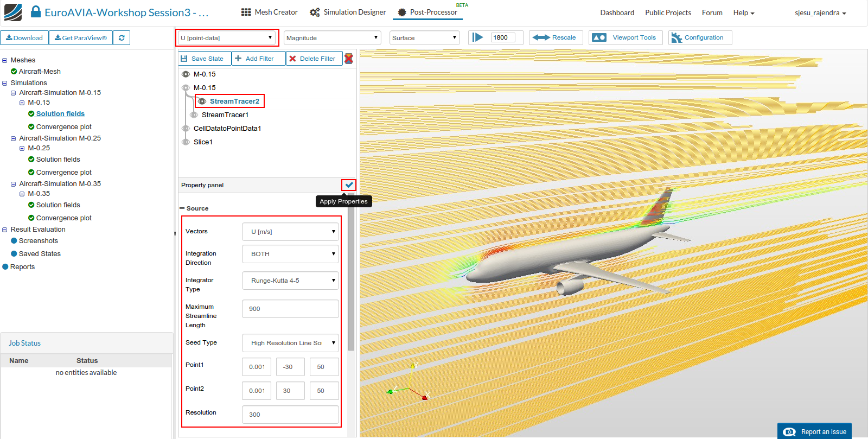Click Add Filter
This screenshot has width=868, height=439.
pyautogui.click(x=259, y=59)
